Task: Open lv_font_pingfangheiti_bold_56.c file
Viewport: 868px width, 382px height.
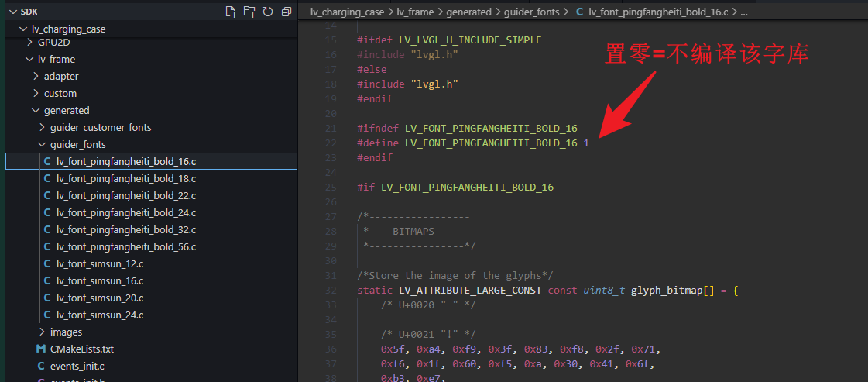Action: (126, 247)
